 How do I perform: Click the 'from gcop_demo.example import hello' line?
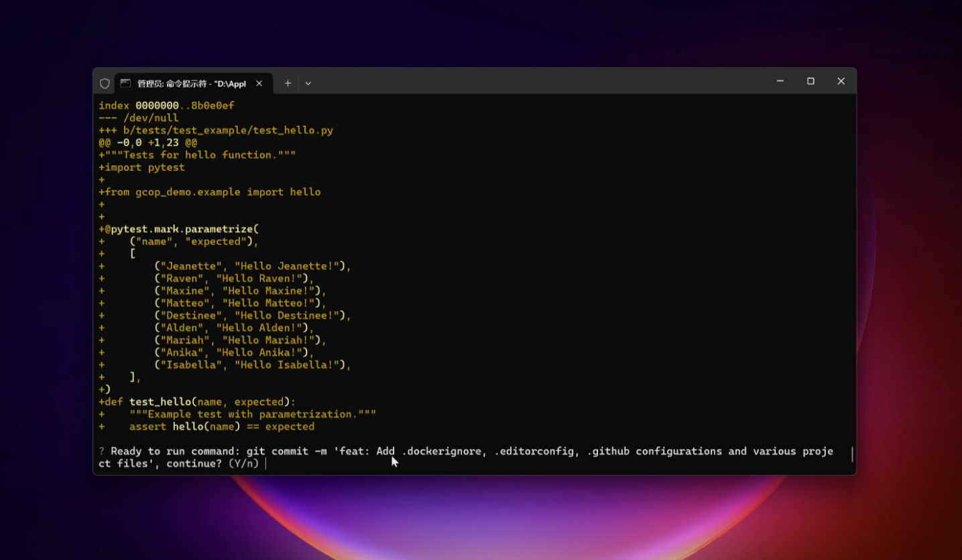pyautogui.click(x=209, y=192)
